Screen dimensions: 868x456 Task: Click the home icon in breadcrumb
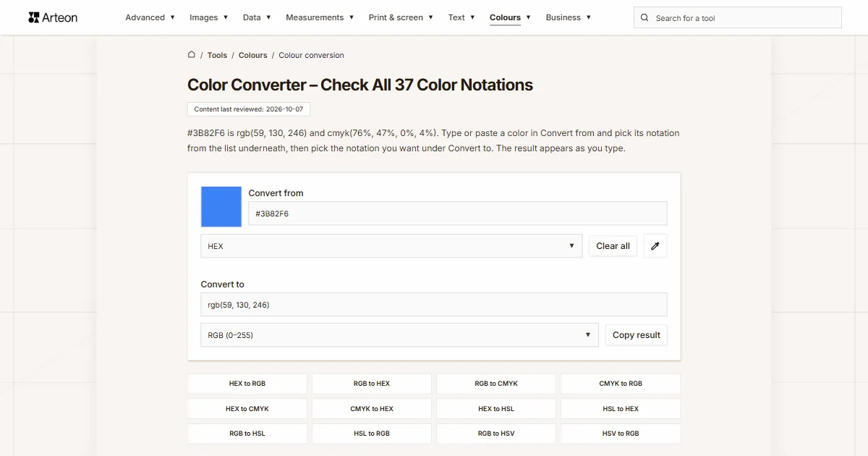[x=192, y=54]
